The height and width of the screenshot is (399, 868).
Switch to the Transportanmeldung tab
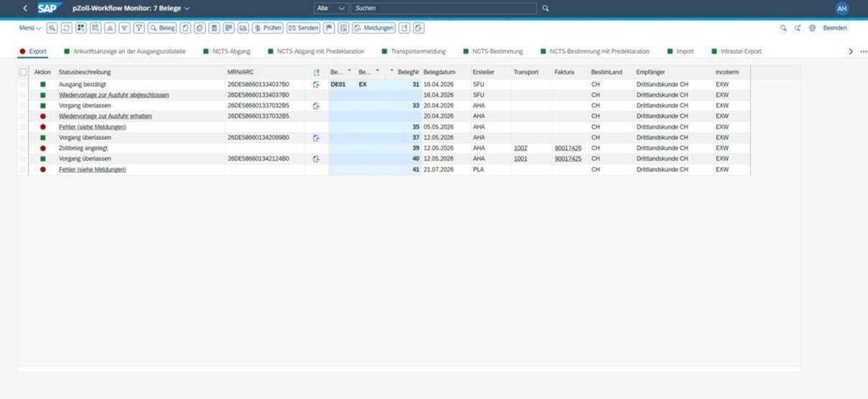coord(414,52)
